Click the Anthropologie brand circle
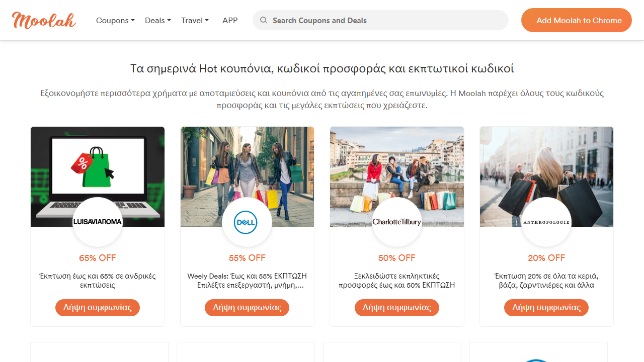The image size is (644, 362). coord(546,222)
